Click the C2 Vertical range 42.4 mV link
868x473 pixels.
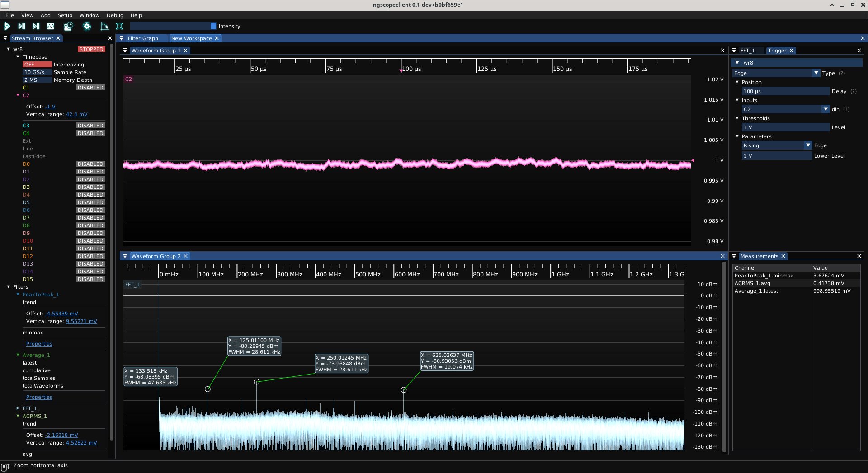click(77, 114)
